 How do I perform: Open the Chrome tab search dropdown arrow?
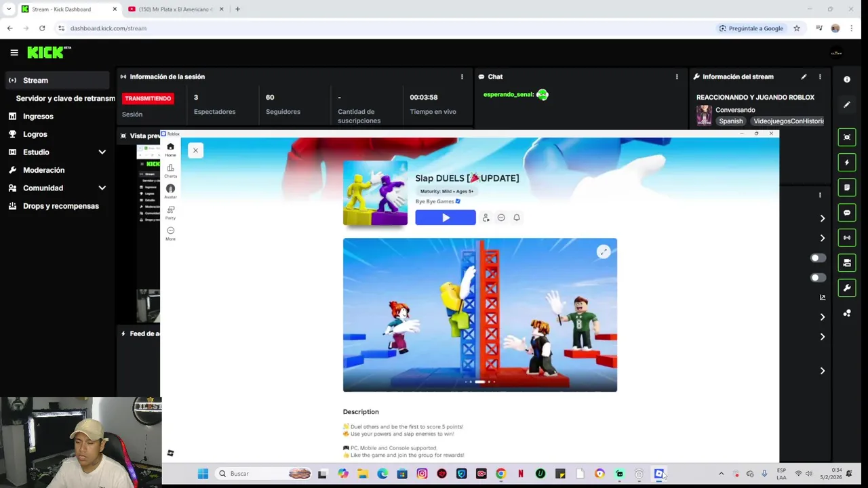(9, 9)
